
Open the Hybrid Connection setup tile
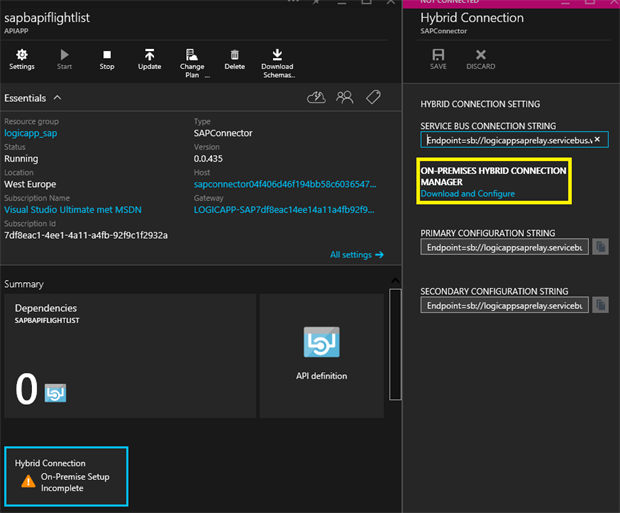point(66,476)
